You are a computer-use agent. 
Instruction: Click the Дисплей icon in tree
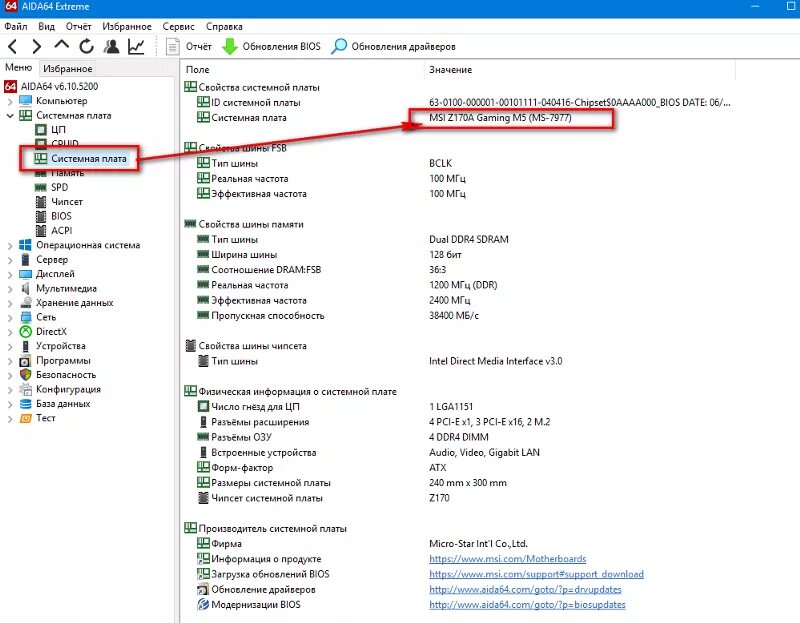(x=26, y=274)
